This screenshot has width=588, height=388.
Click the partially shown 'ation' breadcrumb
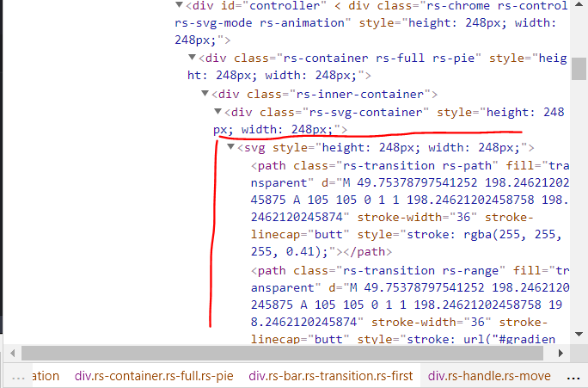[46, 376]
